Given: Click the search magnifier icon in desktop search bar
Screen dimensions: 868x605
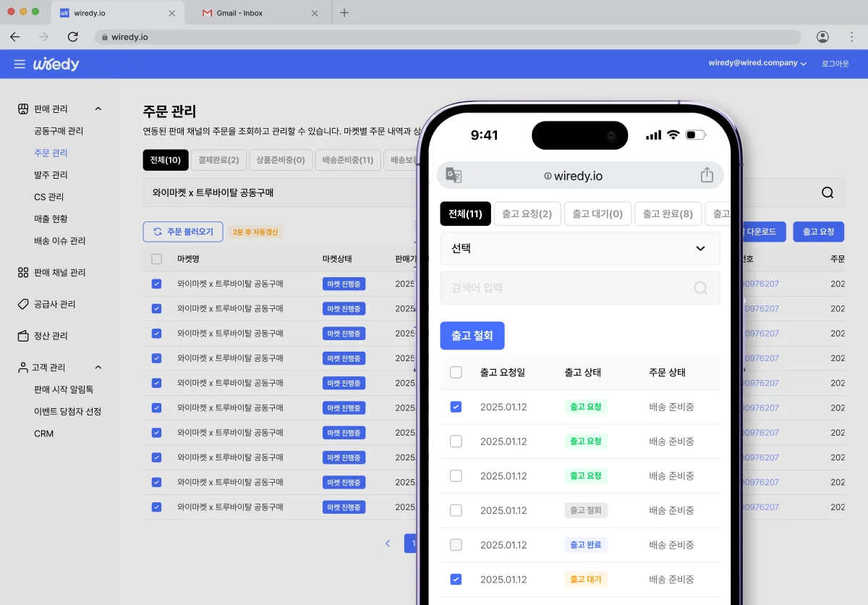Looking at the screenshot, I should pos(827,193).
